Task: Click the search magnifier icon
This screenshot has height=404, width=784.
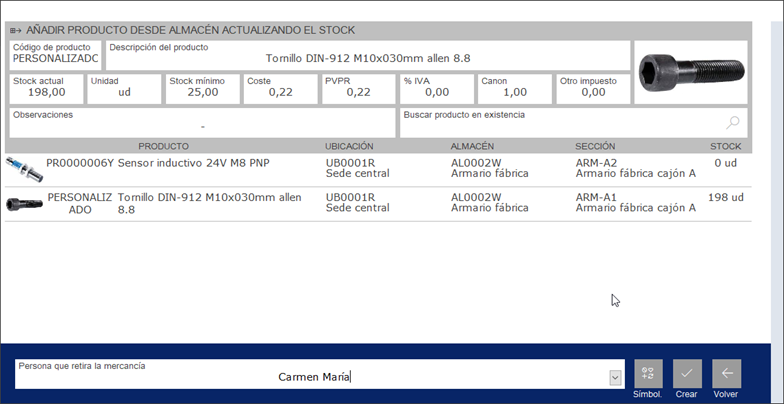Action: point(733,122)
